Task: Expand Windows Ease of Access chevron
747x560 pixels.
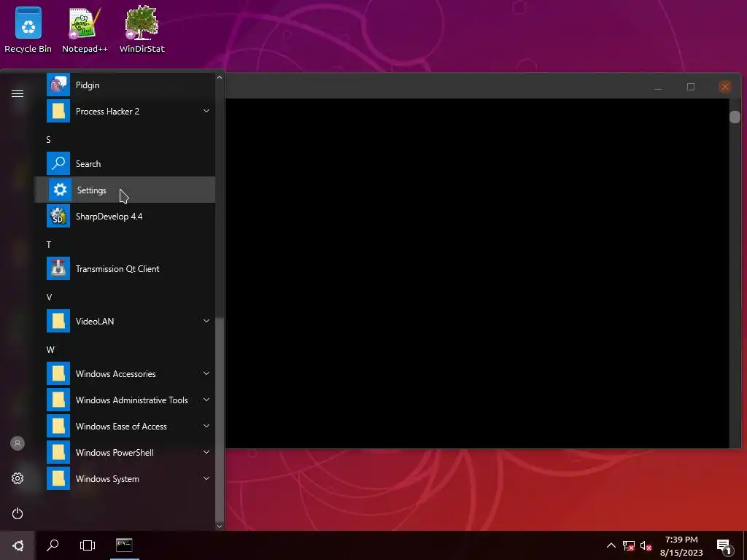Action: tap(206, 426)
